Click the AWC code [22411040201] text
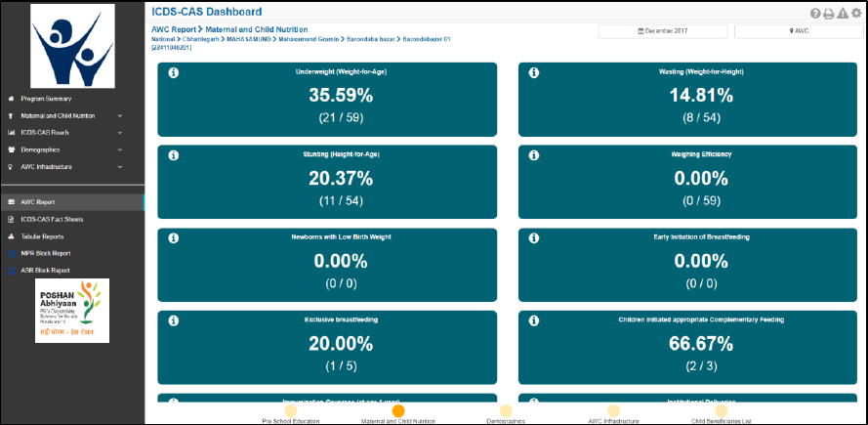Image resolution: width=868 pixels, height=425 pixels. 172,48
